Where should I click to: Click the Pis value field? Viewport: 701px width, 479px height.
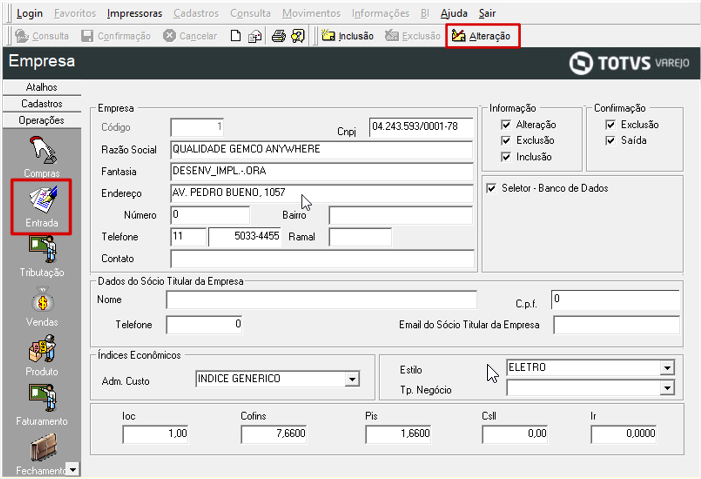(398, 434)
